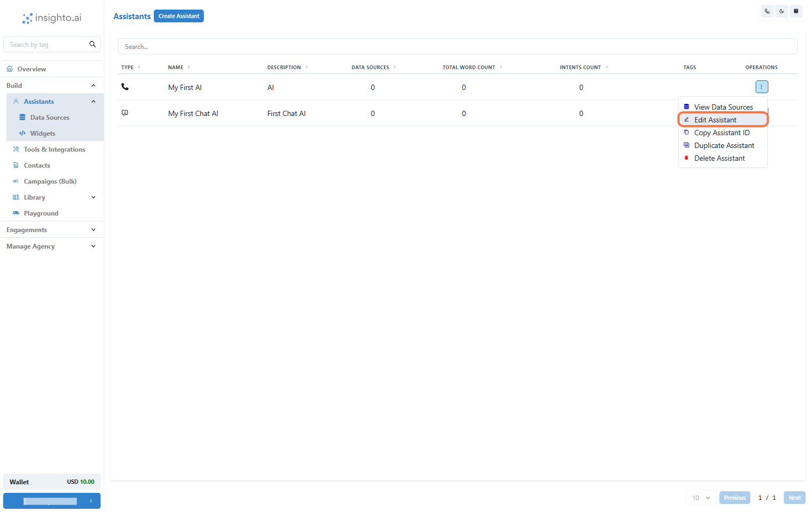Click the magnifier icon in tag search
This screenshot has width=812, height=512.
tap(93, 44)
